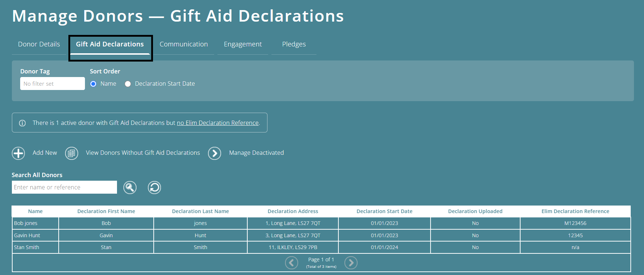Click the 'Page 1 of 1' pagination text
The image size is (644, 275).
pos(321,260)
